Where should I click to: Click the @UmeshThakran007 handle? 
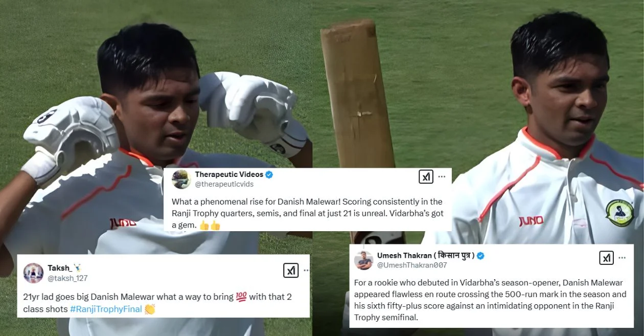[x=412, y=265]
